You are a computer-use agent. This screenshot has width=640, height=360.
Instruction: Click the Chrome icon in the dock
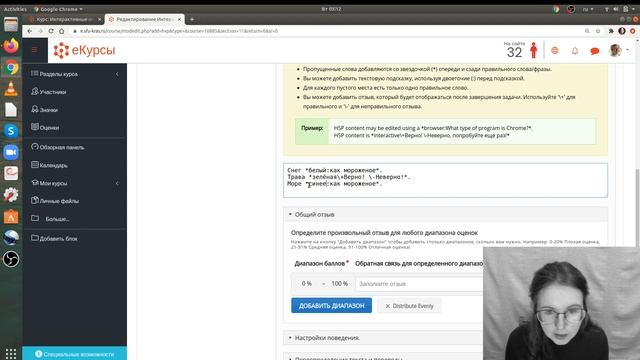11,67
